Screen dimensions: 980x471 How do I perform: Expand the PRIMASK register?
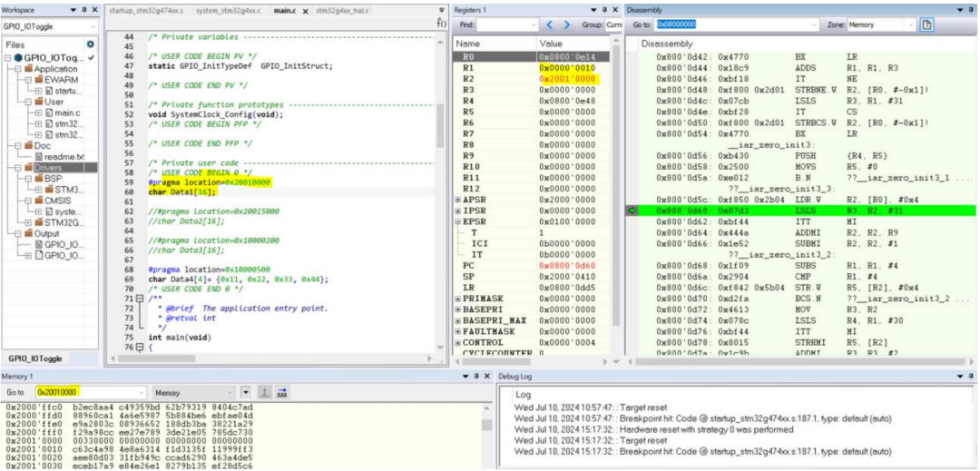pos(458,299)
